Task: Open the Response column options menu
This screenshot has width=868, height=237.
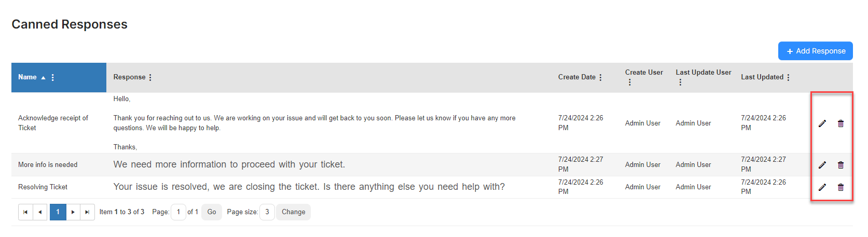Action: pos(150,77)
